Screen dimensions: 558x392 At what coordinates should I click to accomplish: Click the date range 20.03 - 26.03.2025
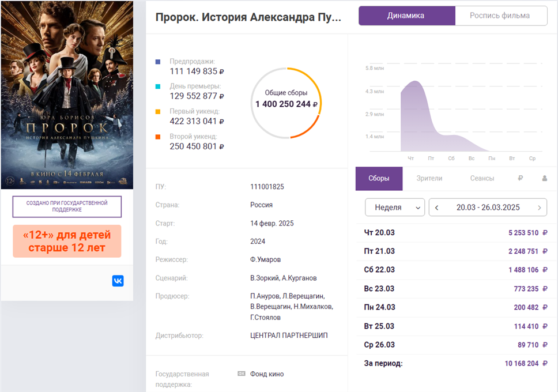click(x=488, y=208)
